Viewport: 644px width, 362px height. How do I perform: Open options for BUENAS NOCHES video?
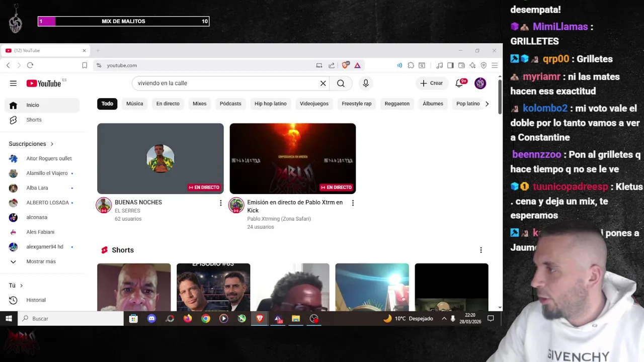coord(220,203)
